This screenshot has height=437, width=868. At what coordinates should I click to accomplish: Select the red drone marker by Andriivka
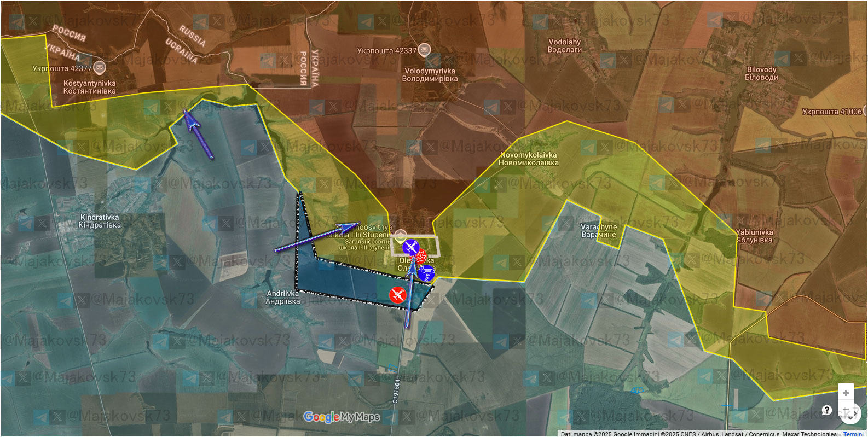397,295
